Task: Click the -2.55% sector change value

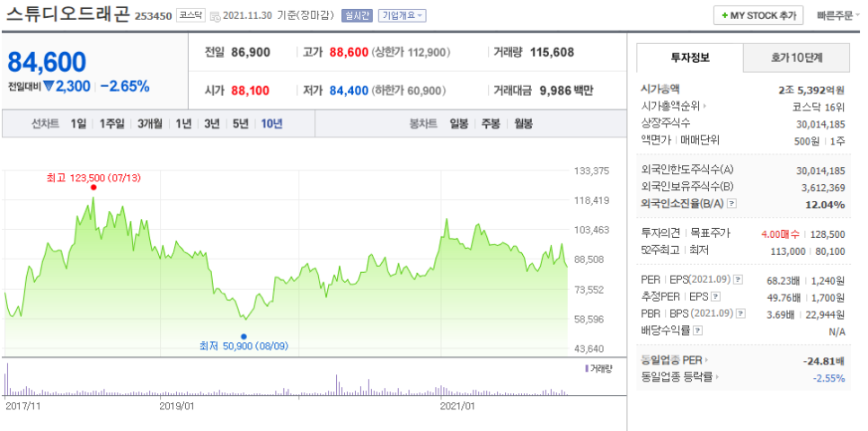Action: [828, 378]
